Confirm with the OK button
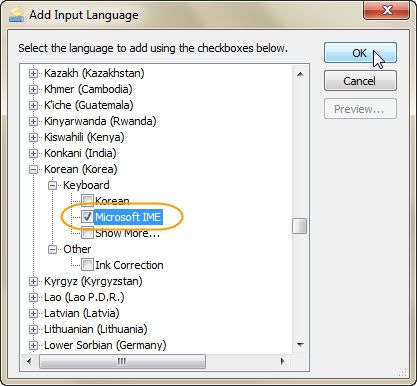This screenshot has height=386, width=417. point(360,53)
